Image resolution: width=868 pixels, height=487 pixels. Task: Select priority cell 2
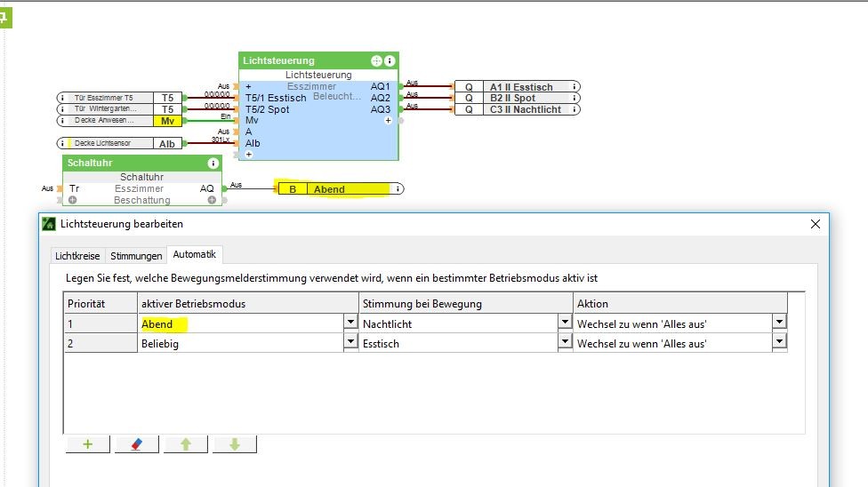tap(100, 344)
